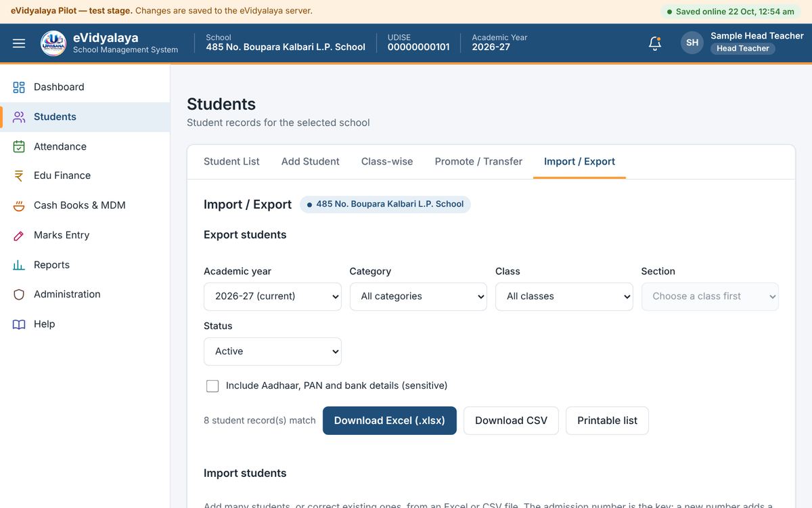Screen dimensions: 812x508
Task: Click the Administration shield icon
Action: [x=19, y=294]
